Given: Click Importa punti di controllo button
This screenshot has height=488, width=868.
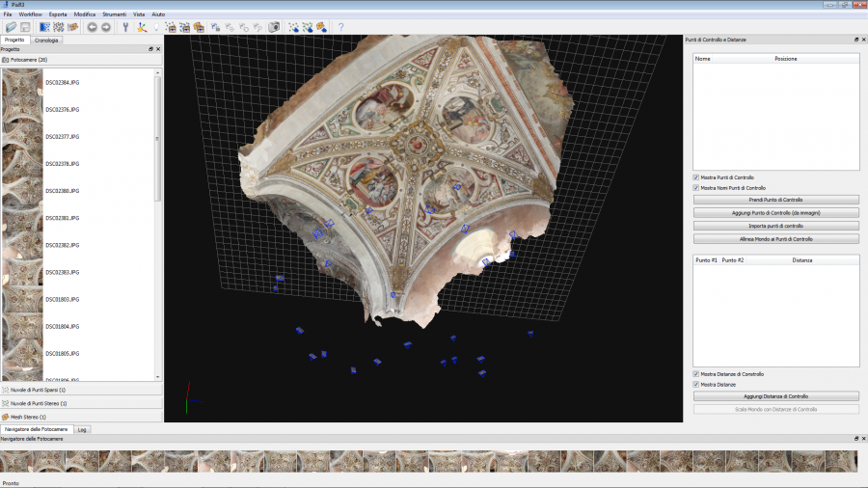Looking at the screenshot, I should (776, 227).
